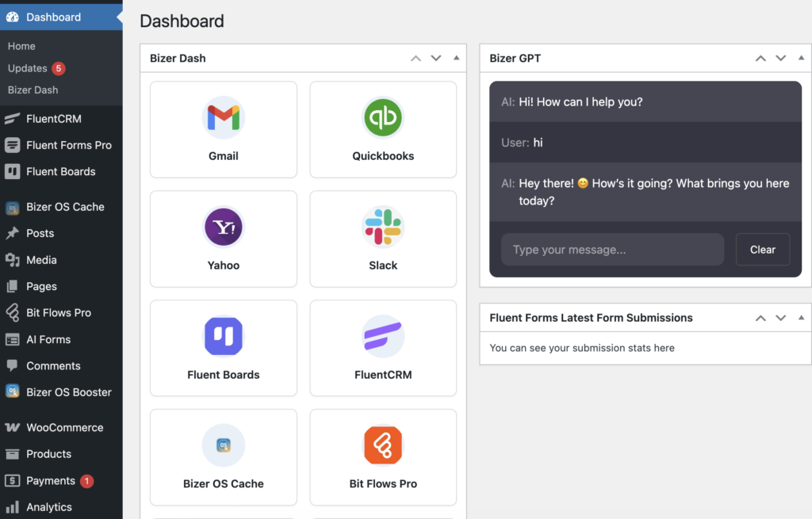Toggle the Fluent Forms Submissions panel triangle
Viewport: 812px width, 519px height.
[801, 318]
